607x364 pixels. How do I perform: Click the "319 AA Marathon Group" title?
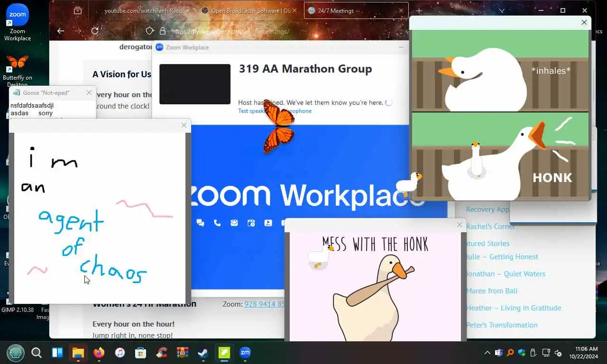tap(305, 69)
